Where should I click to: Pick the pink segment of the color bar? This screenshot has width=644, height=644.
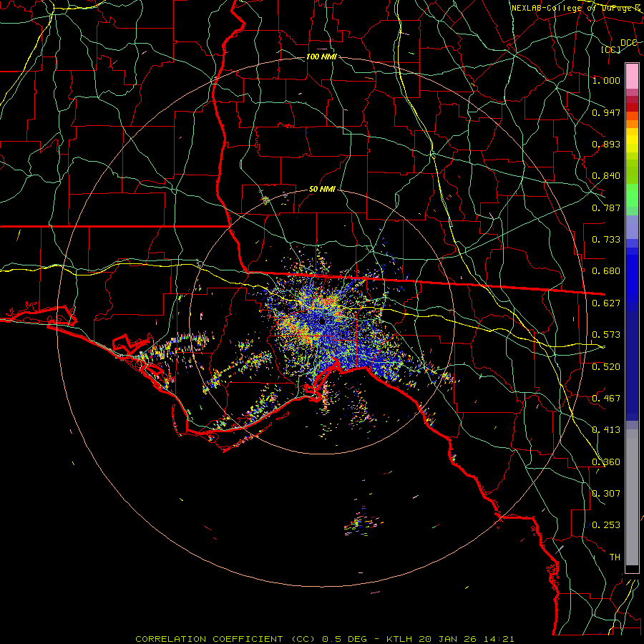(x=632, y=76)
